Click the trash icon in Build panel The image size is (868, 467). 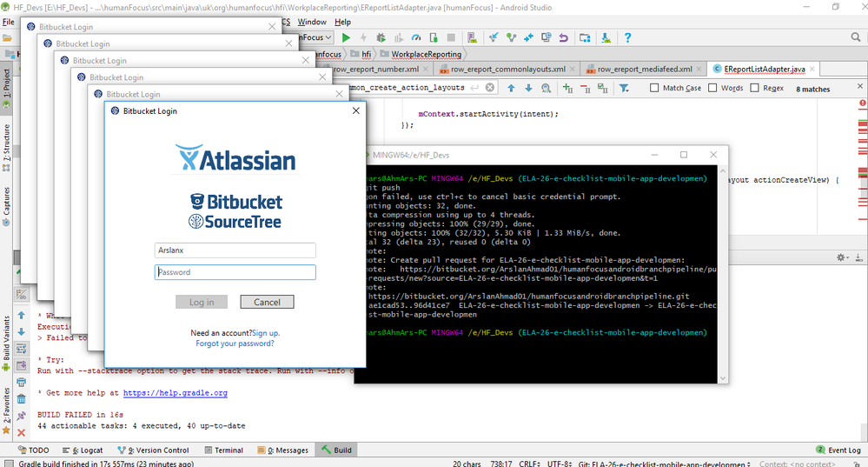(21, 399)
